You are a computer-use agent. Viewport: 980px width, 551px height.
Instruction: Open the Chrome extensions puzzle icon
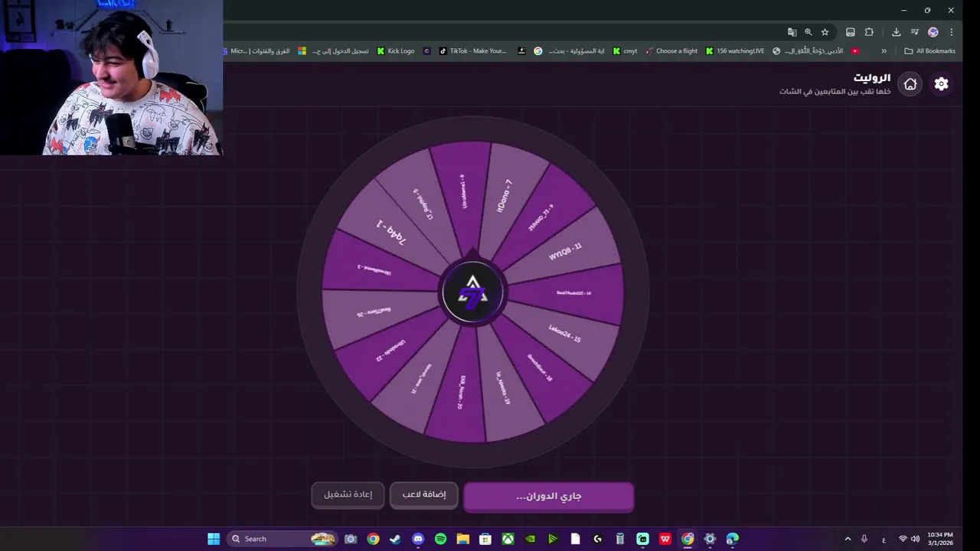869,32
